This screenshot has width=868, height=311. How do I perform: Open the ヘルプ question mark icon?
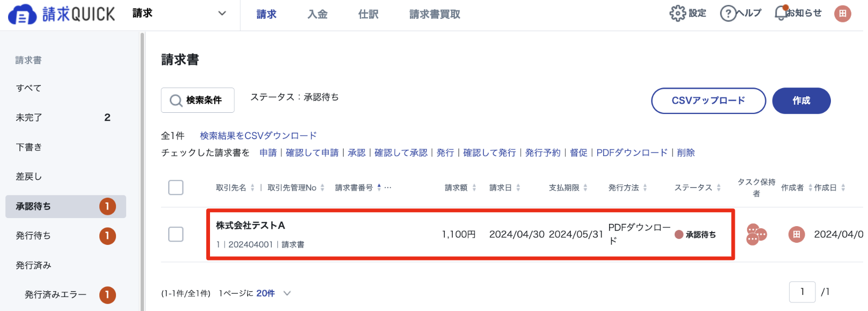728,13
